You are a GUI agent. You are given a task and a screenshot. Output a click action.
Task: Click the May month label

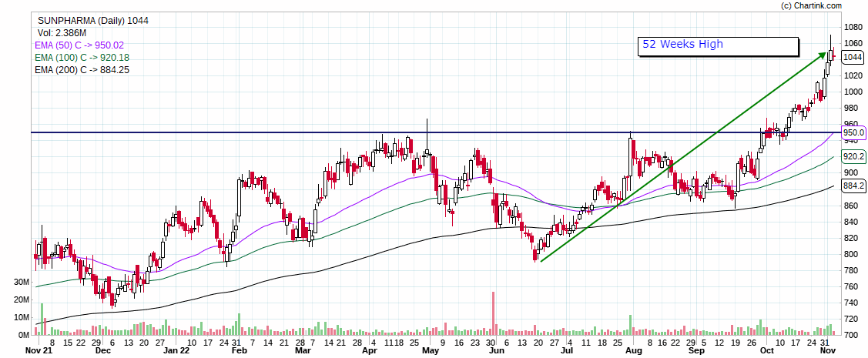[x=430, y=351]
